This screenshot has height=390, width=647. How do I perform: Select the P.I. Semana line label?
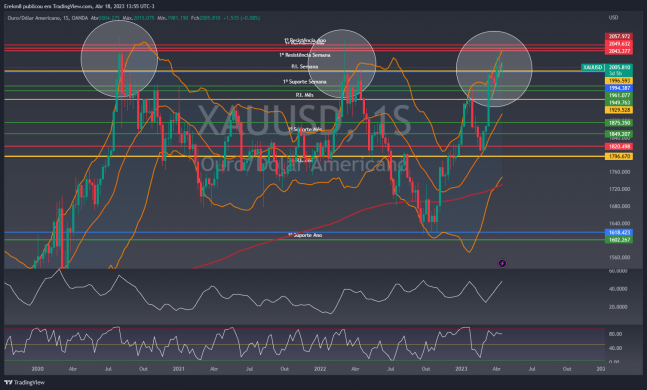coord(305,66)
